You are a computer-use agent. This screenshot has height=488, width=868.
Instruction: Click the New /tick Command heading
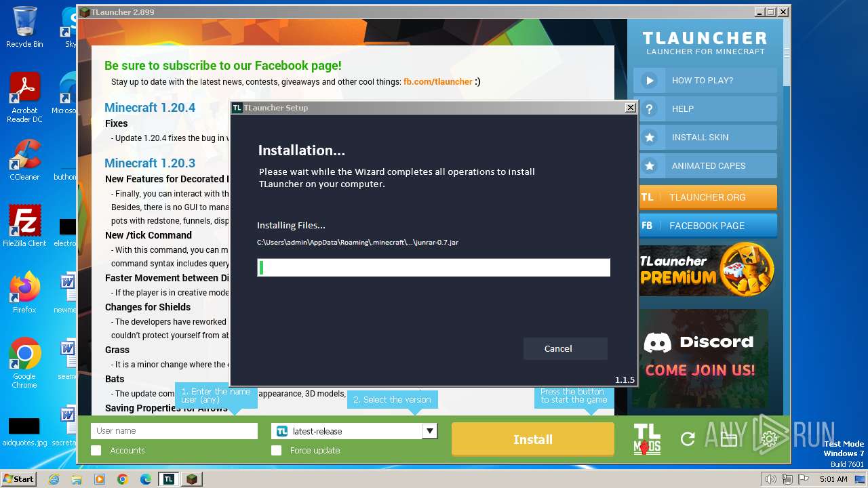tap(149, 235)
